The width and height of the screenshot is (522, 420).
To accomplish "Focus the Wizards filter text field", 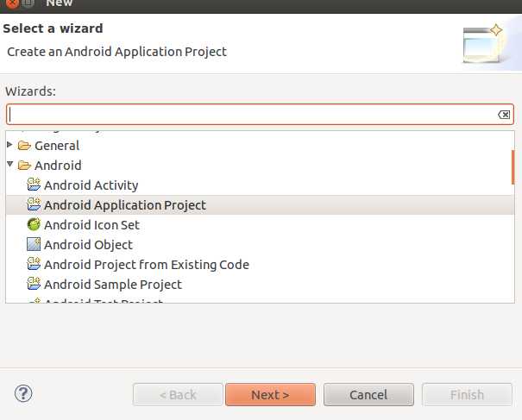I will point(260,115).
